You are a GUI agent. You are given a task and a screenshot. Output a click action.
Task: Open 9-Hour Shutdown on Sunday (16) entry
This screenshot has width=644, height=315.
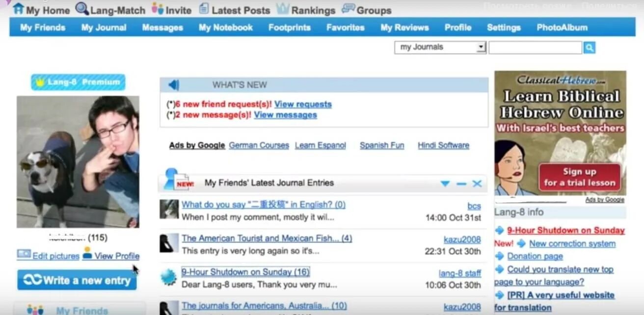(x=245, y=272)
